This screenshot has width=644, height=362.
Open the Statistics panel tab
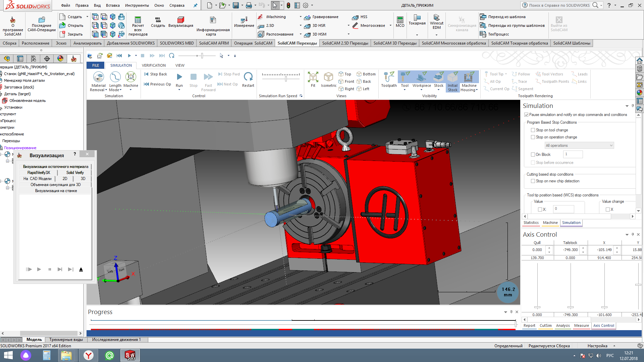(x=531, y=223)
